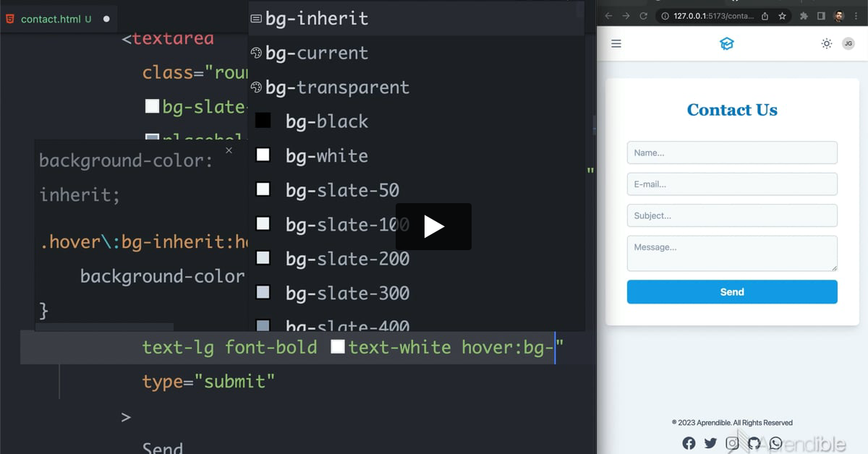Open Facebook footer link
This screenshot has width=868, height=454.
689,443
